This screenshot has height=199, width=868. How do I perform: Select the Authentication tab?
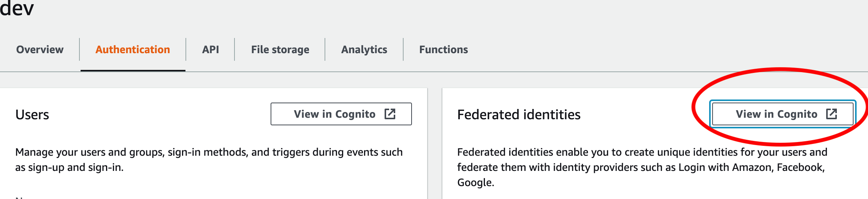click(133, 50)
